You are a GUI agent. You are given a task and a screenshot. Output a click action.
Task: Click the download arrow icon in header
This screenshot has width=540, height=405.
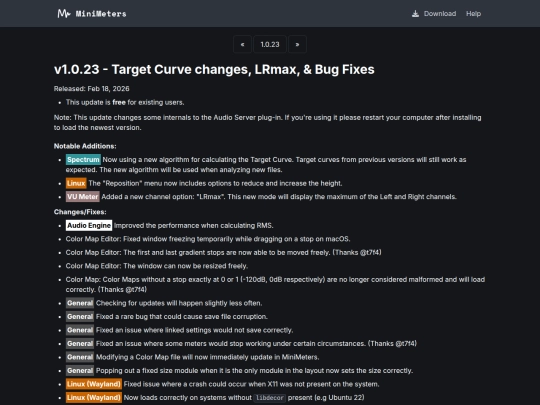pos(415,14)
